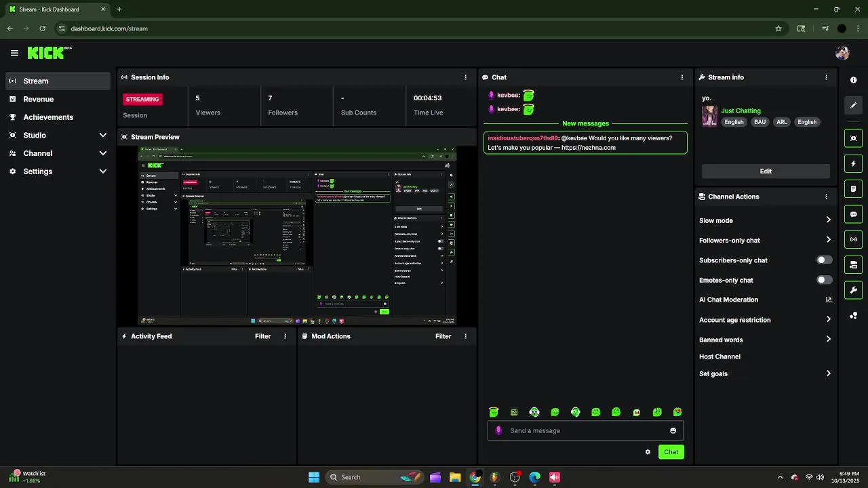Click the info icon in right sidebar
The height and width of the screenshot is (488, 868).
tap(853, 80)
